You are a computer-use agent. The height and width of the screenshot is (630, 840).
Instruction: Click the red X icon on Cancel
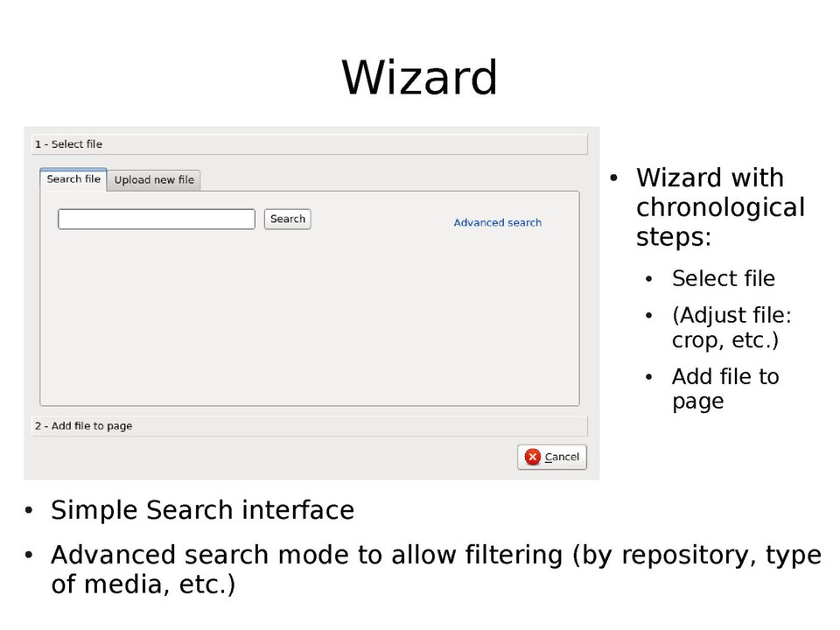533,457
